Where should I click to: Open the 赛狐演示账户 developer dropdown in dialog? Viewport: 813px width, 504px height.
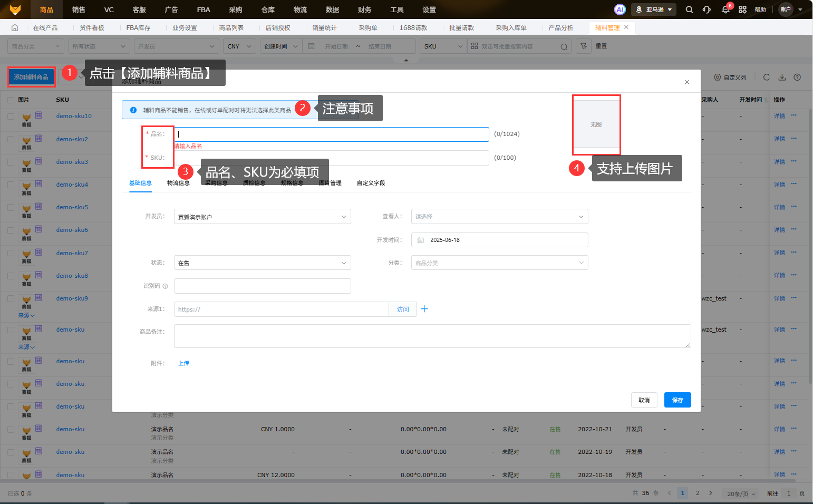[262, 217]
